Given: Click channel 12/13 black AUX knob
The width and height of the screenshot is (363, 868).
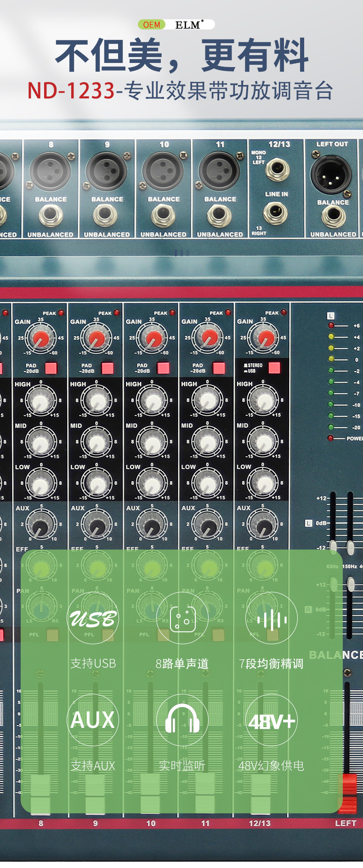Looking at the screenshot, I should click(x=263, y=525).
